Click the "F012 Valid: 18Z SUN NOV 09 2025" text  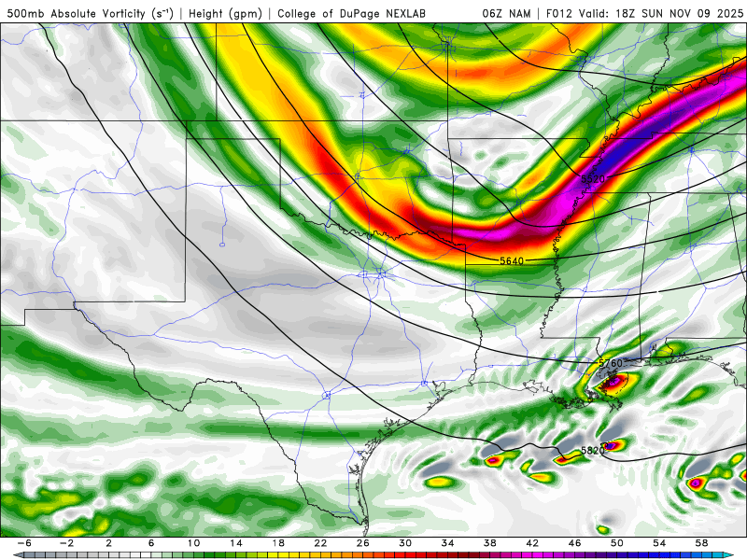644,14
